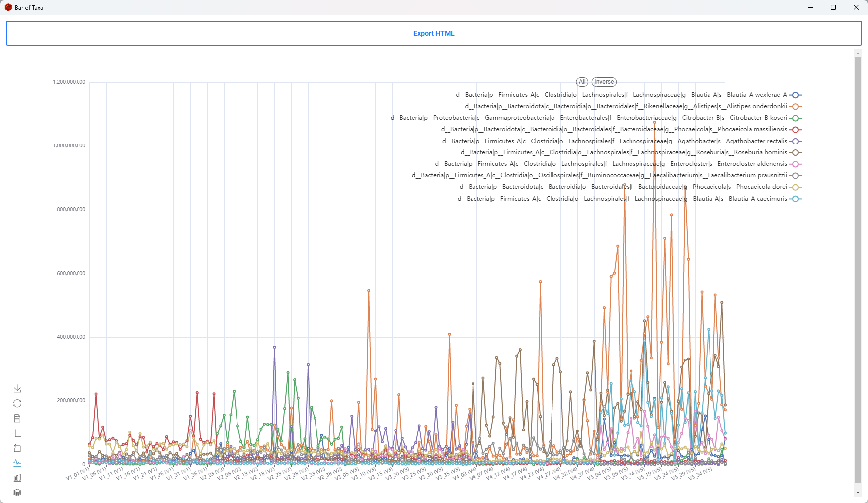
Task: Click the 400,000,000 y-axis label
Action: coord(71,337)
